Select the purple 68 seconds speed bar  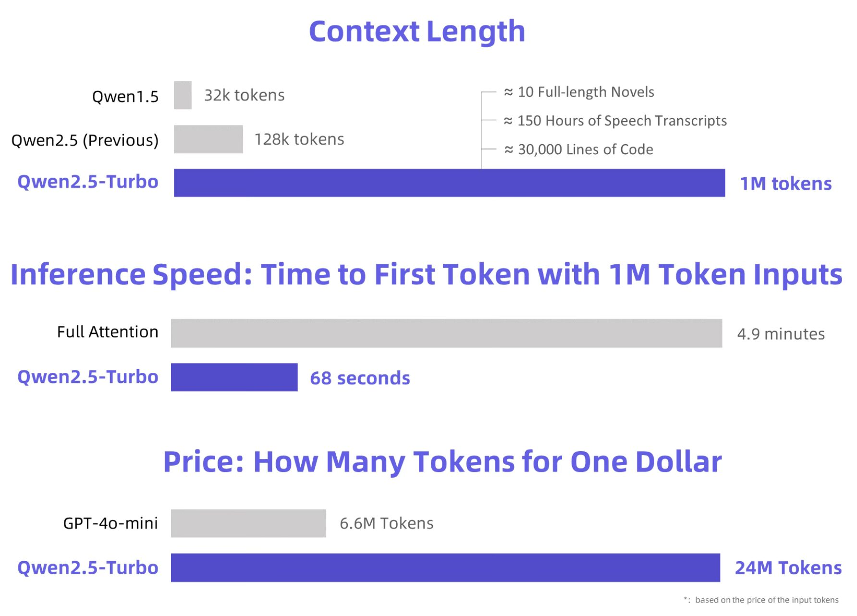click(234, 377)
